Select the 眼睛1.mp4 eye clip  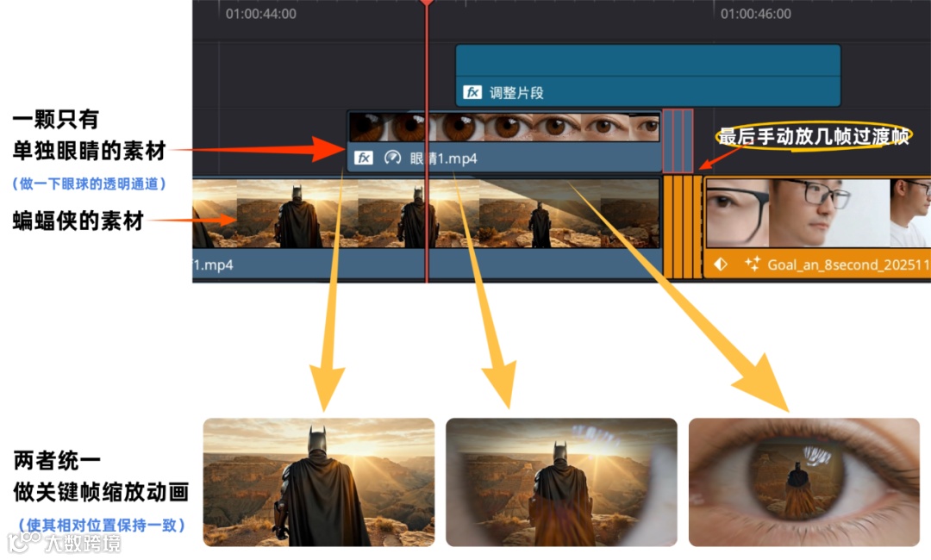504,141
